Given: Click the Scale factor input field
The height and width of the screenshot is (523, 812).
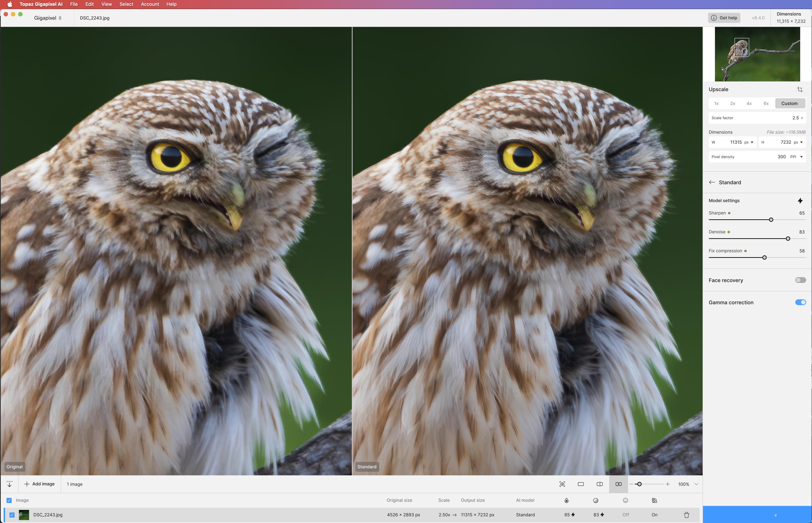Looking at the screenshot, I should (x=757, y=118).
